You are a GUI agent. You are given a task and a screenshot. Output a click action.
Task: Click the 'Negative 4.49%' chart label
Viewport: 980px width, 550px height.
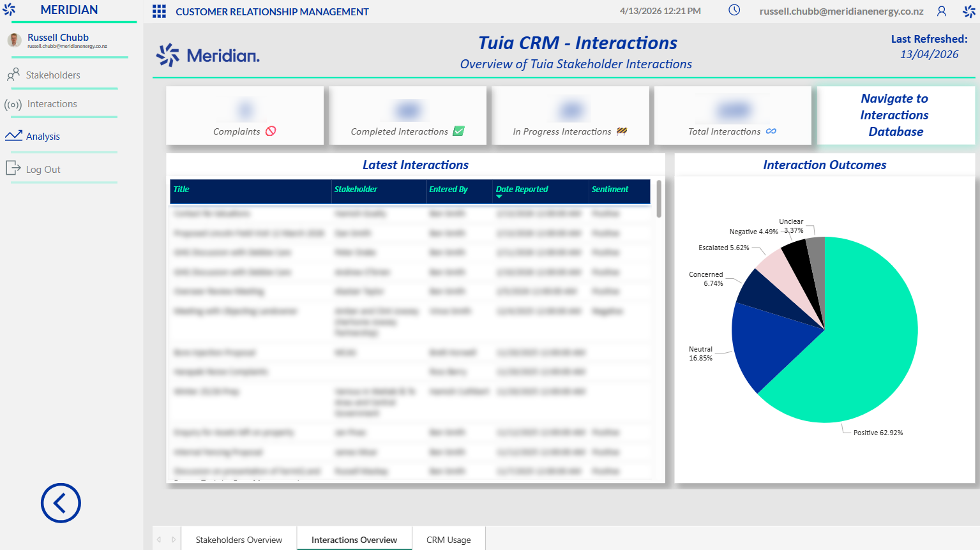point(753,232)
